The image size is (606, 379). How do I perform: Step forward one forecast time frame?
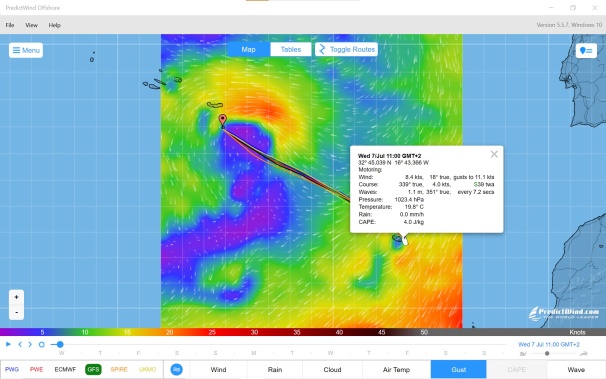30,344
